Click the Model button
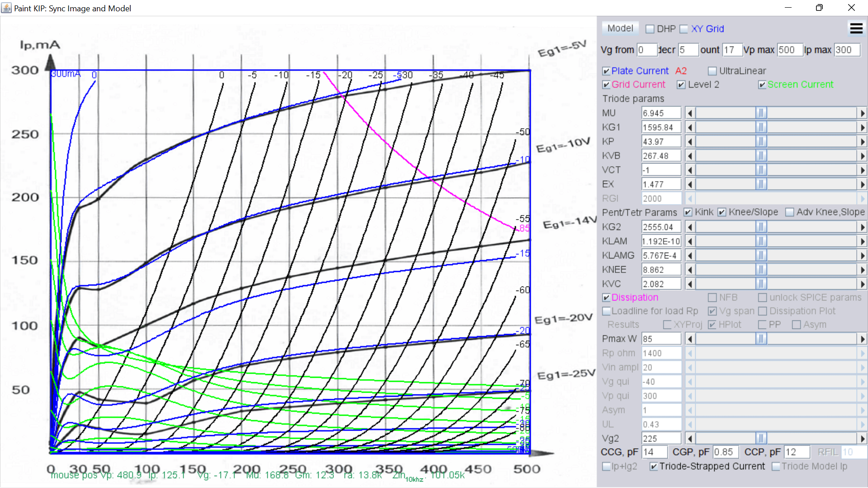This screenshot has width=868, height=488. (620, 28)
